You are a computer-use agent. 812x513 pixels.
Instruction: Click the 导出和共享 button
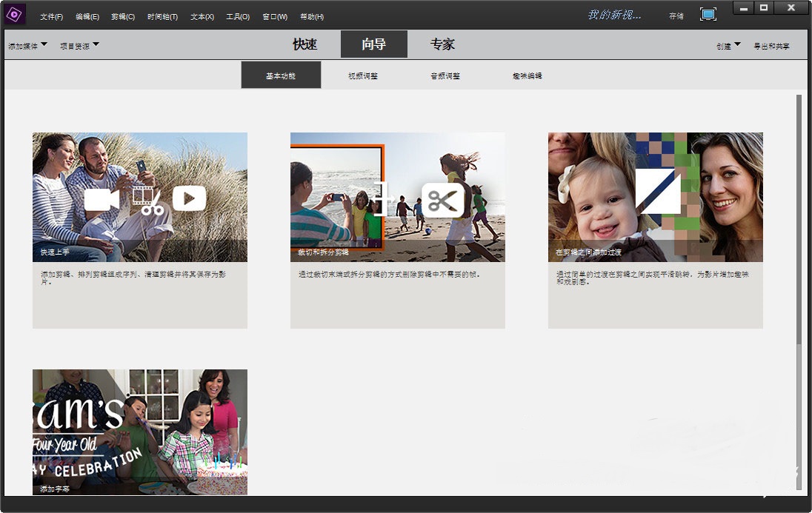click(x=771, y=46)
